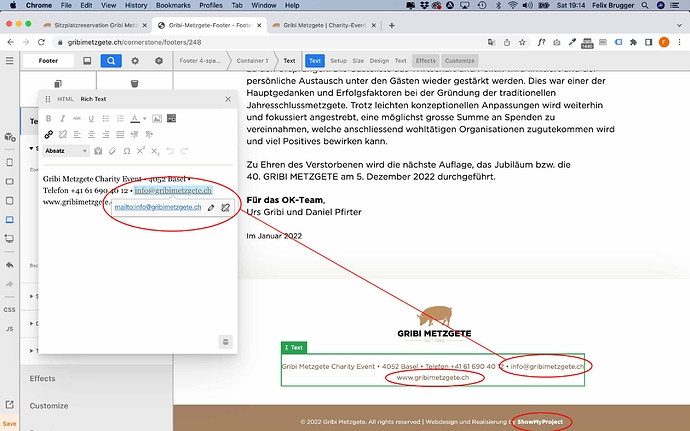The height and width of the screenshot is (431, 690).
Task: Open the Absatz paragraph format dropdown
Action: tap(66, 151)
